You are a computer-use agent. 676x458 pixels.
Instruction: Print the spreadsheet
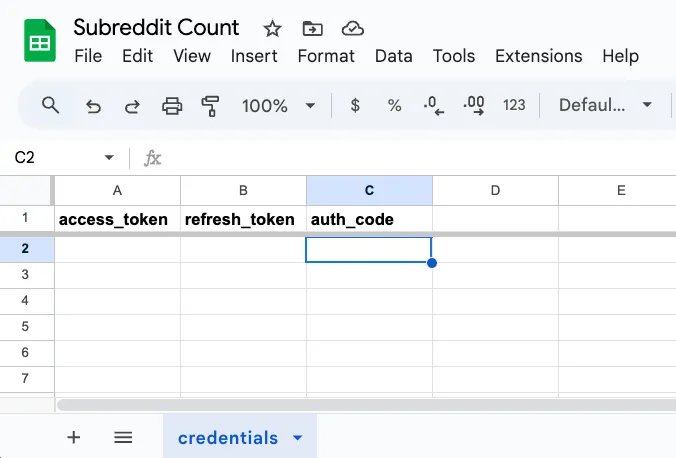[x=172, y=105]
